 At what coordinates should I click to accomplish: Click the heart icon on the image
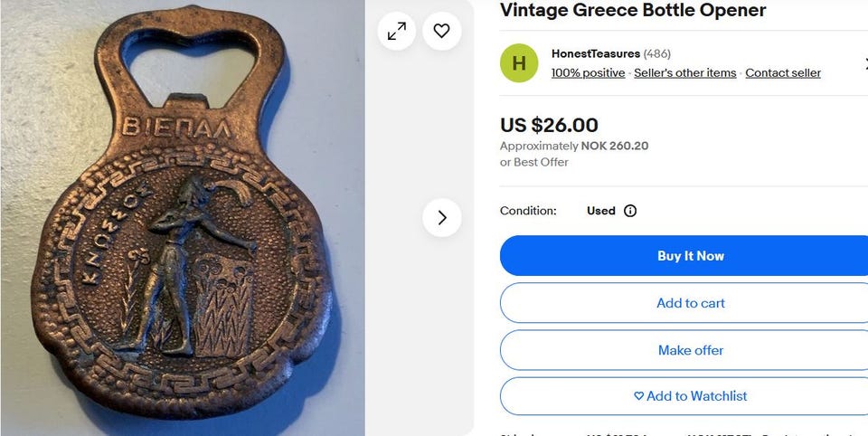click(441, 31)
